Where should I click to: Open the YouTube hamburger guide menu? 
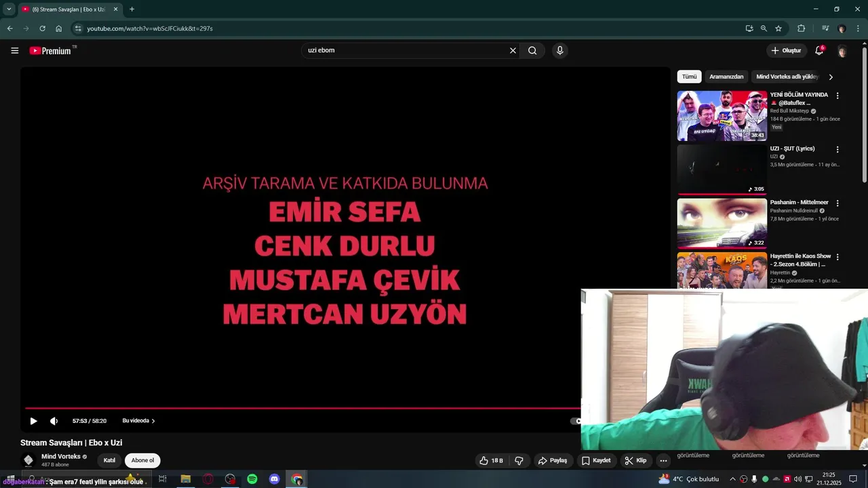[14, 50]
